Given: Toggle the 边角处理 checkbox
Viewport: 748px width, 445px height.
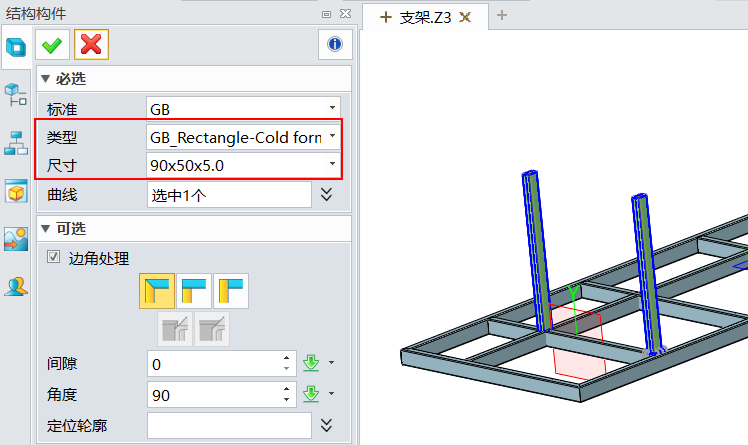Looking at the screenshot, I should point(54,257).
